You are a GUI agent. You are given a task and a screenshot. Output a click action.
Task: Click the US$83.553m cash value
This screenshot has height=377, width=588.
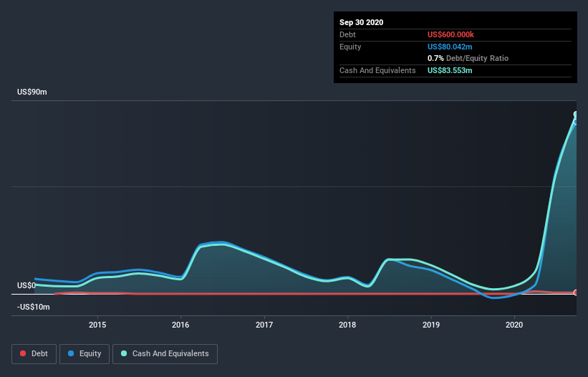(x=450, y=70)
